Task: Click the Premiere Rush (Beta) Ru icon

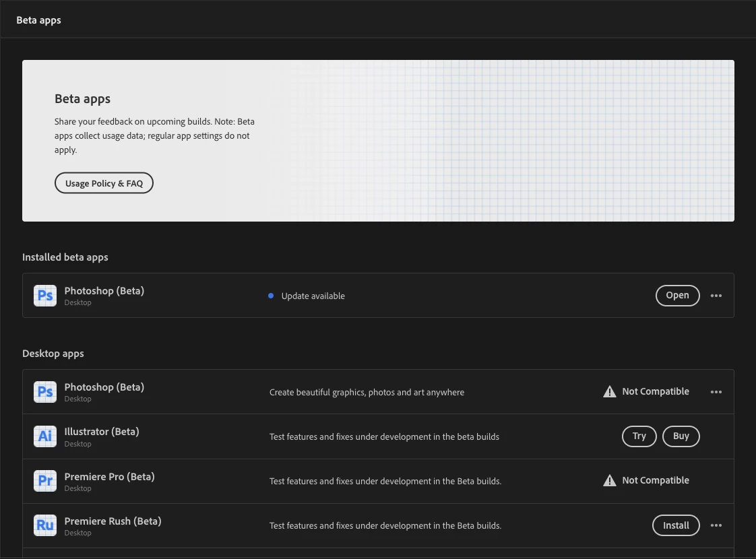Action: [x=45, y=525]
